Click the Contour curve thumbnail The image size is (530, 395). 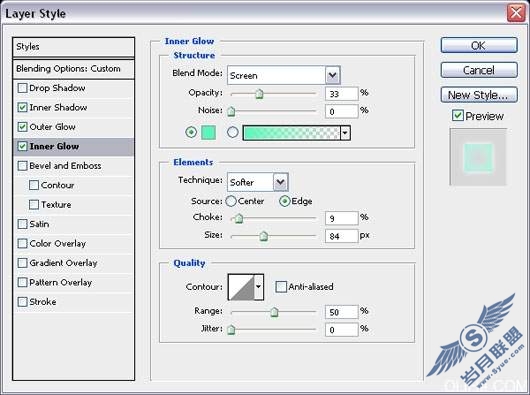click(241, 287)
